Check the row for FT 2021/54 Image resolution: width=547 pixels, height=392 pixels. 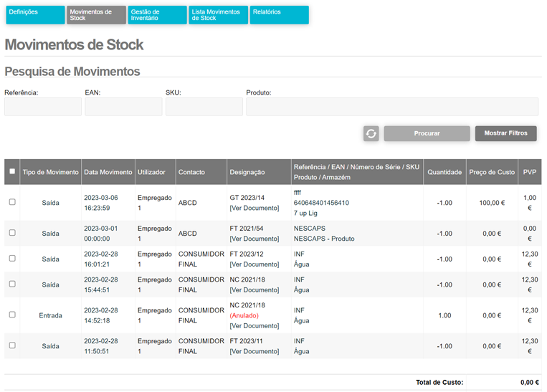click(x=12, y=233)
